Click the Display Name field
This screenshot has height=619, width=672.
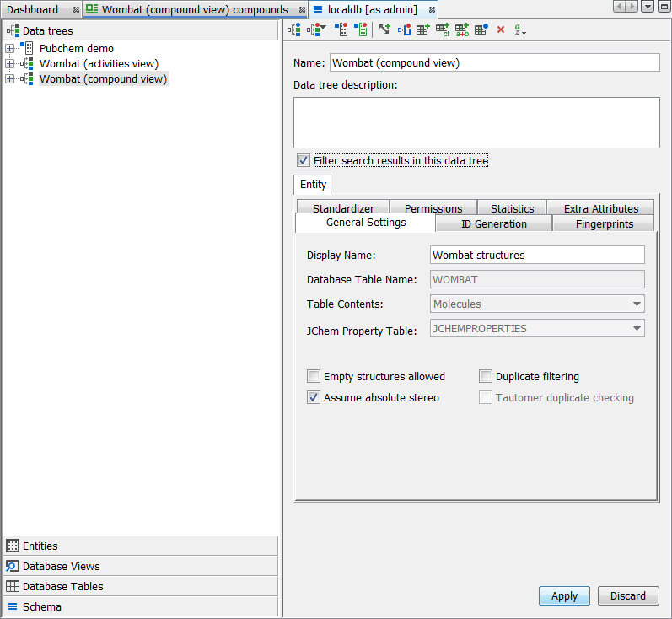(x=537, y=255)
